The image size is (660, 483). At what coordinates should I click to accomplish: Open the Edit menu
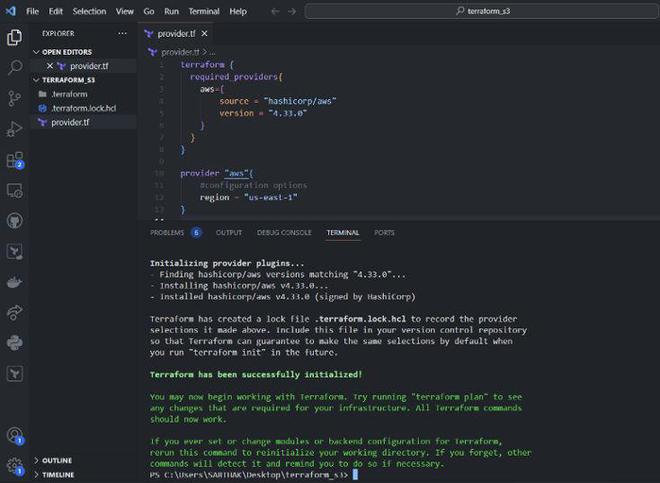[x=56, y=11]
